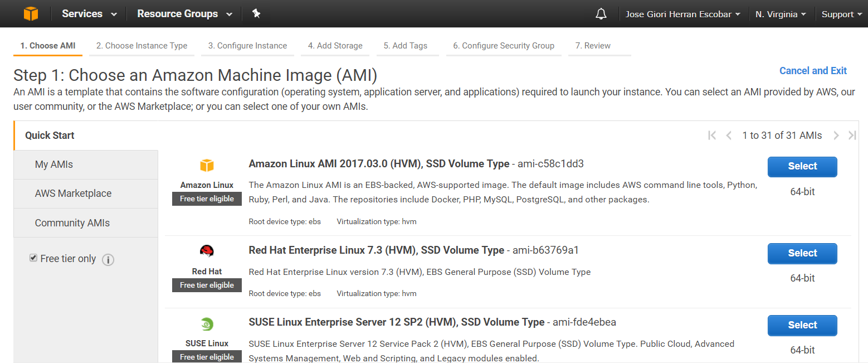Open the My AMIs category
This screenshot has height=363, width=868.
(x=86, y=164)
